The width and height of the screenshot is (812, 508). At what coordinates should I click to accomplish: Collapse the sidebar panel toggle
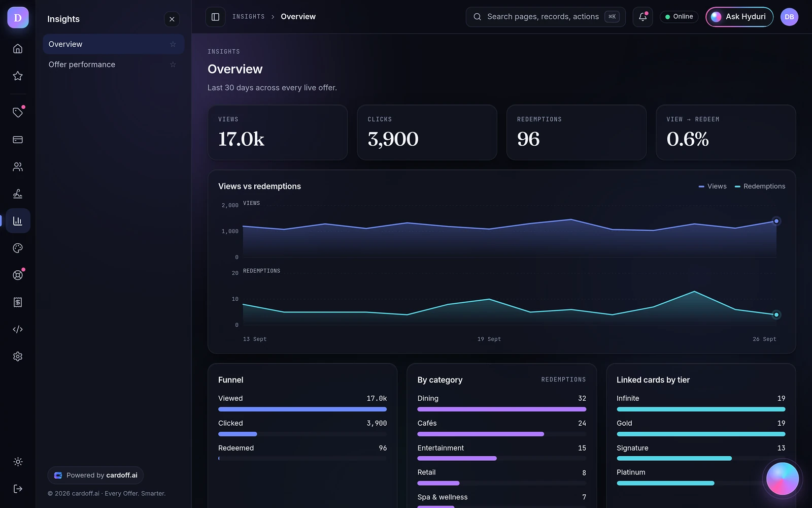(215, 17)
